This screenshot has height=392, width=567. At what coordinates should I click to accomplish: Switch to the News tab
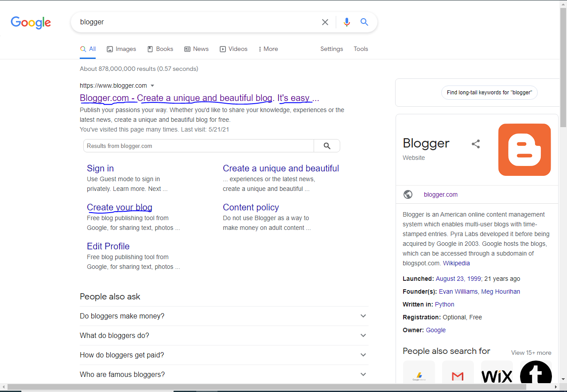point(196,49)
